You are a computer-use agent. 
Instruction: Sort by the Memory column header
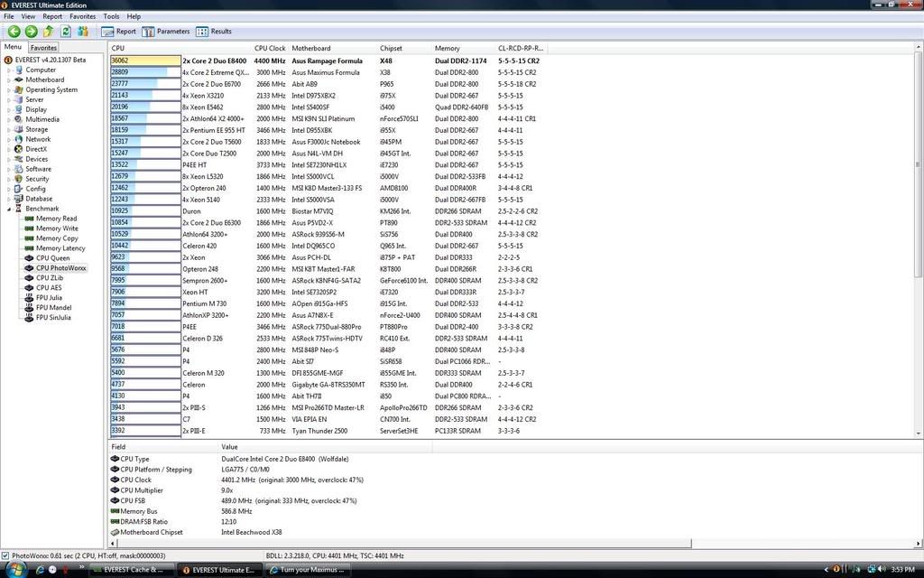(x=463, y=49)
